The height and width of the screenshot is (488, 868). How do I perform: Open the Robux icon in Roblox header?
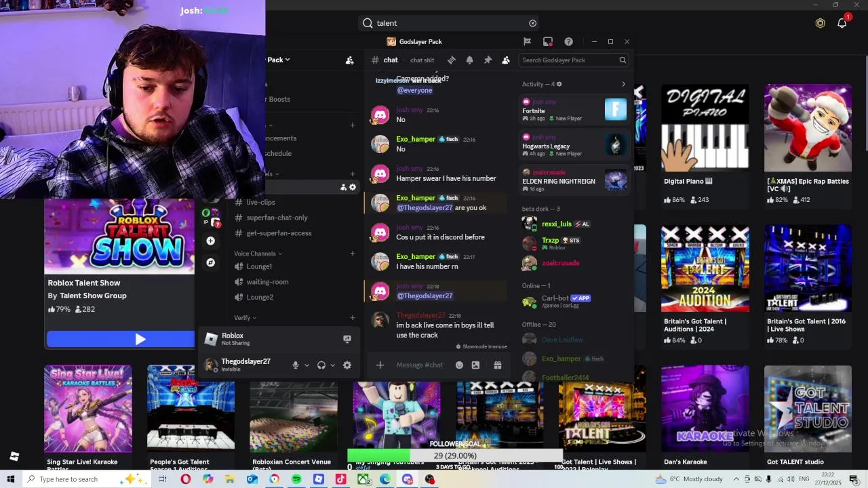820,23
